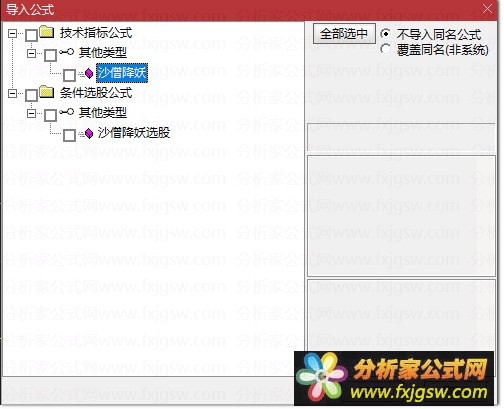Click the magenta diamond icon next to 沙僧降妖选股
504x409 pixels.
pos(89,133)
